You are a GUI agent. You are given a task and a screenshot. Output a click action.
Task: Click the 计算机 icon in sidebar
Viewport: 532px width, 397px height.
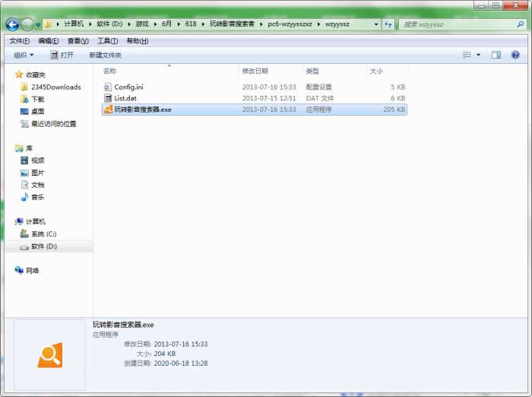19,222
